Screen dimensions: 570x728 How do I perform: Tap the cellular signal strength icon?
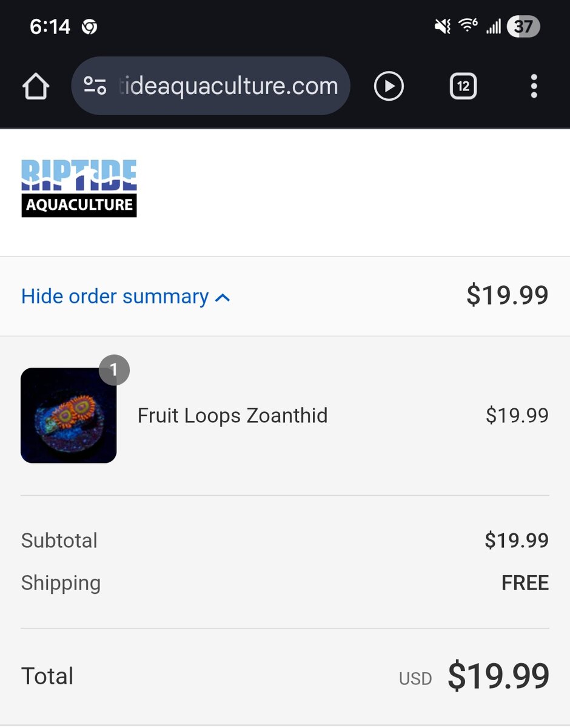(x=494, y=26)
